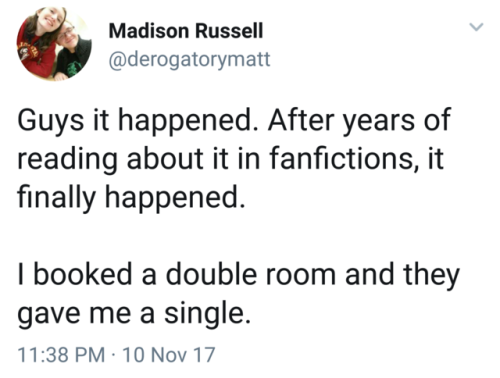Click the Madison Russell display name

pos(186,31)
